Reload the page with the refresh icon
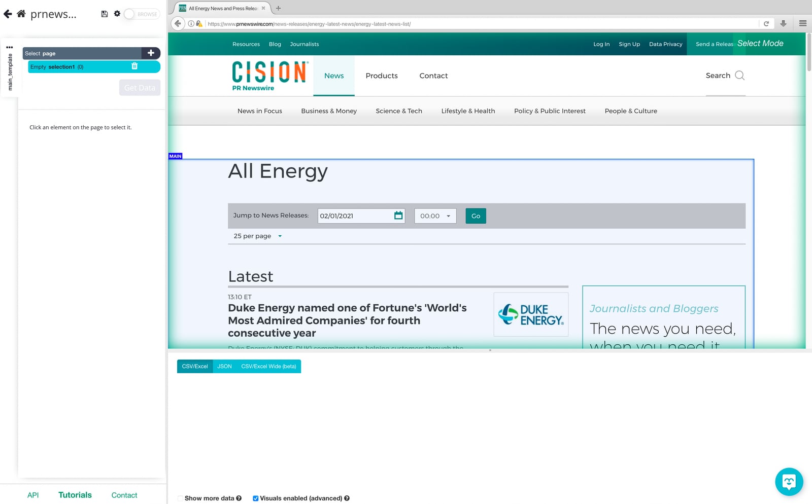The image size is (812, 504). 766,24
